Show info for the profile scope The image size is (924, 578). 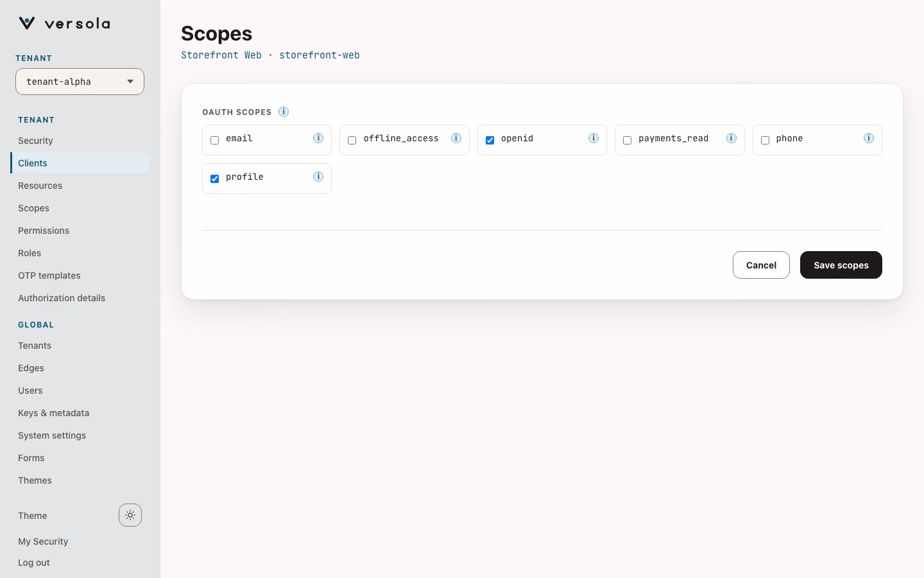pos(318,177)
